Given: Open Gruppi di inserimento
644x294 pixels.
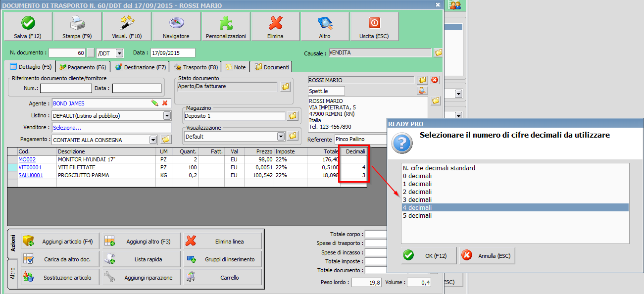Looking at the screenshot, I should click(x=222, y=259).
